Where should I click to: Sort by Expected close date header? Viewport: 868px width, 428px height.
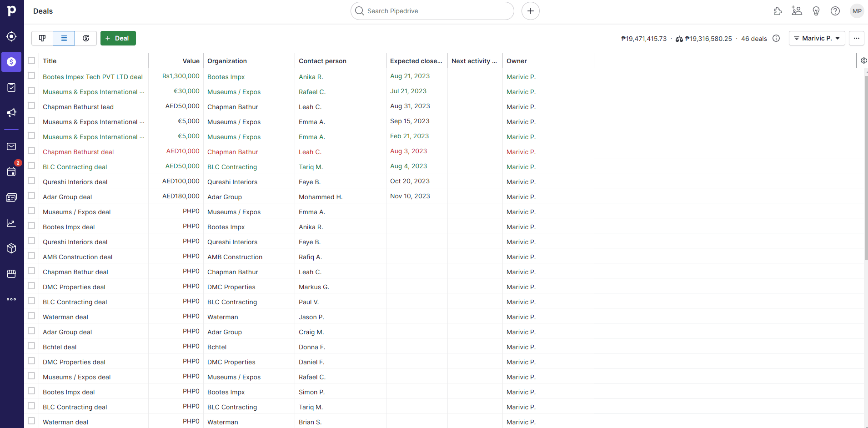(416, 61)
